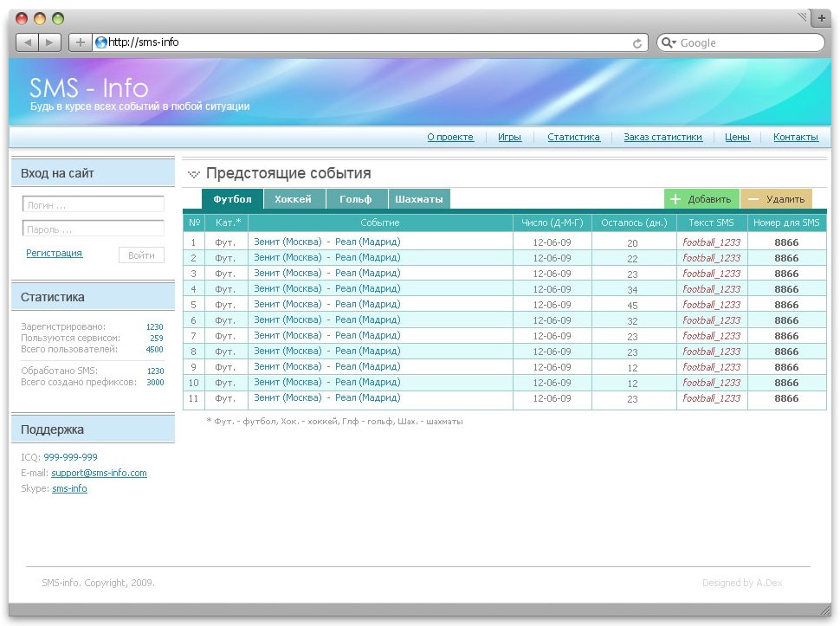The height and width of the screenshot is (626, 840).
Task: Click the magnifier icon in search field
Action: tap(668, 42)
